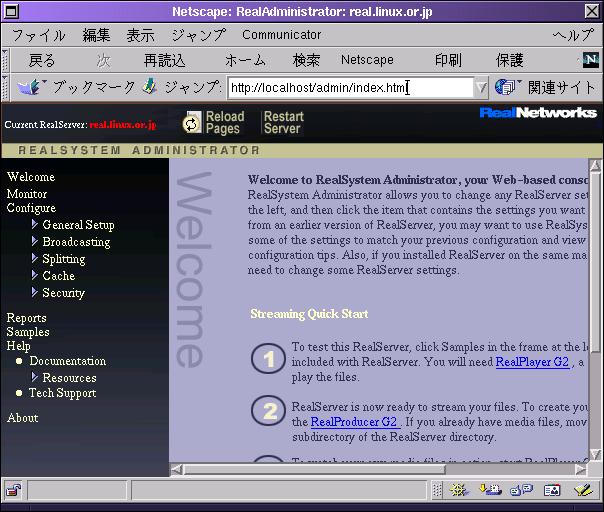
Task: Open the Address Book icon in status bar
Action: tap(552, 490)
